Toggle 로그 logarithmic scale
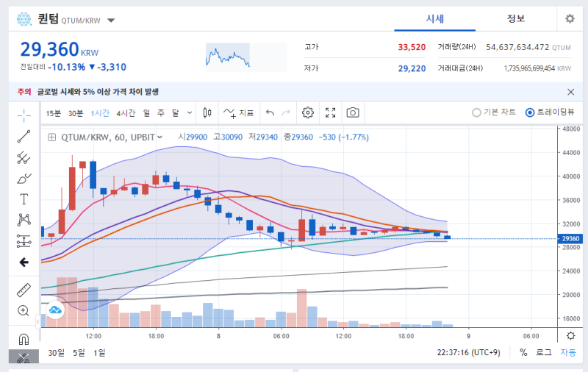The width and height of the screenshot is (588, 372). pos(543,352)
